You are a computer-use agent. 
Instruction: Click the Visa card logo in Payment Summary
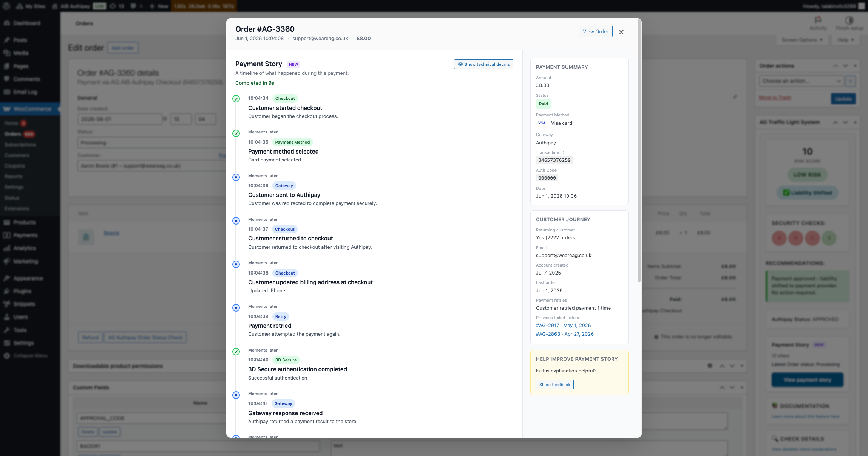[x=542, y=123]
